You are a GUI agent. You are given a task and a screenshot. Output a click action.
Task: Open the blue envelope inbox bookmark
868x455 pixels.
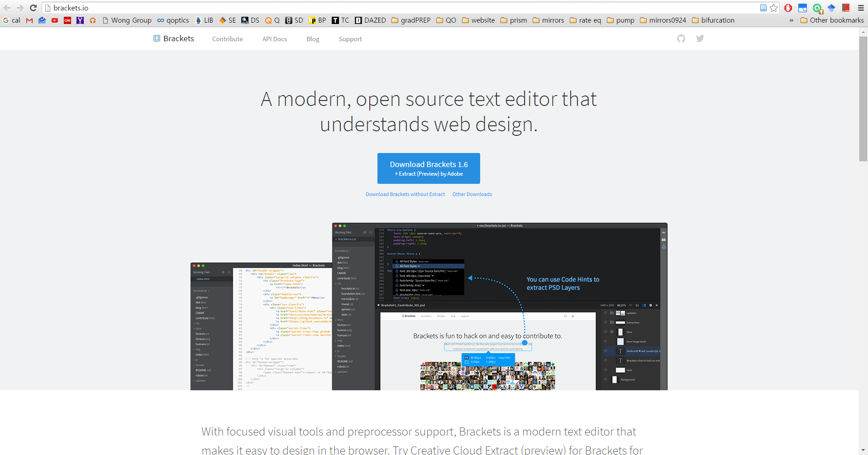(42, 20)
